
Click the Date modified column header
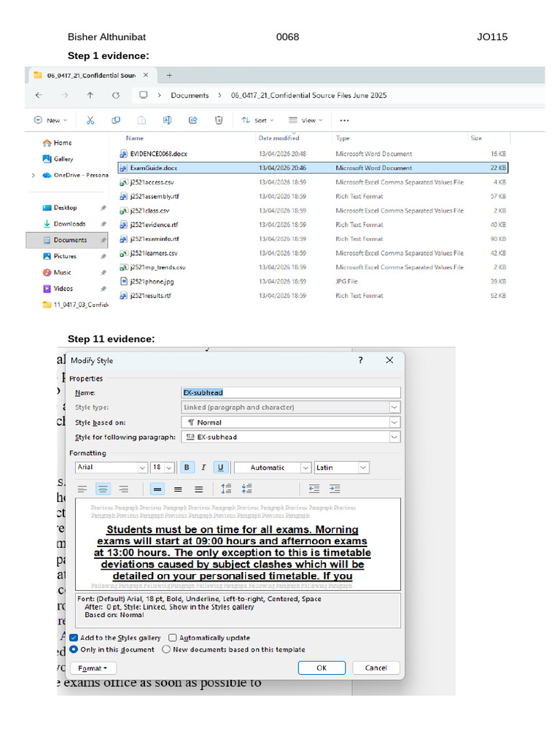tap(279, 138)
